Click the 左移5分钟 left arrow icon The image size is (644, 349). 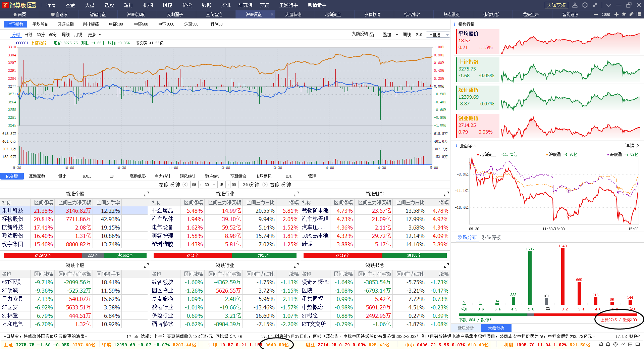(x=185, y=185)
